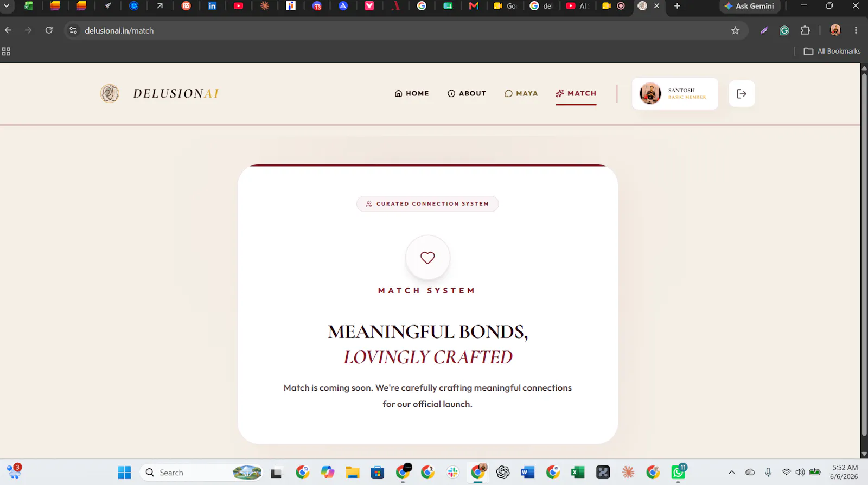Open the MAYA chat navigation item
Viewport: 868px width, 485px height.
point(521,93)
